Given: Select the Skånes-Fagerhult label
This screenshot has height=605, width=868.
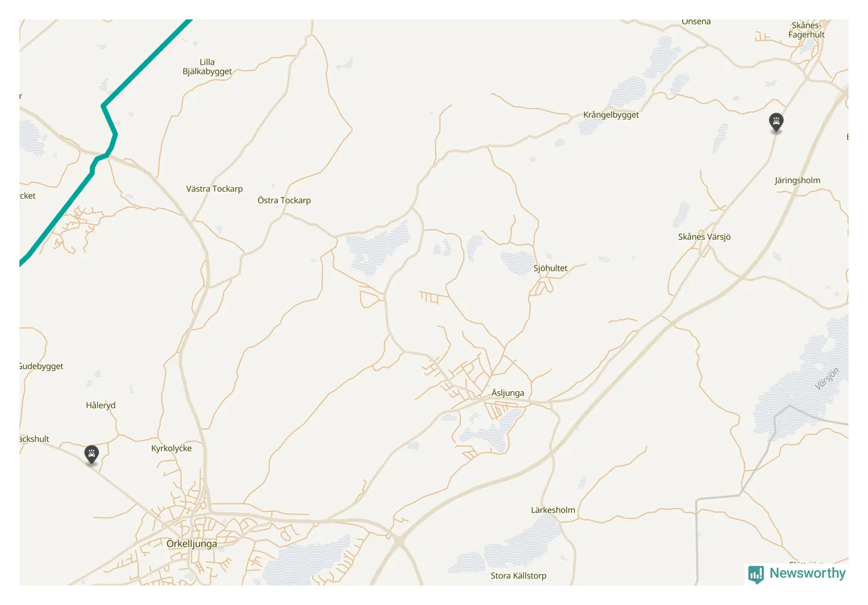Looking at the screenshot, I should click(806, 30).
